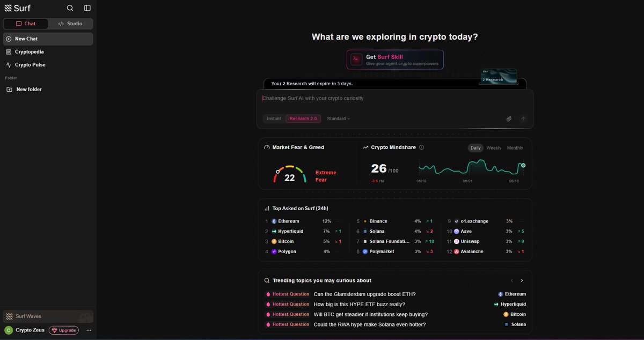Switch to the Studio tab
This screenshot has width=644, height=340.
70,24
